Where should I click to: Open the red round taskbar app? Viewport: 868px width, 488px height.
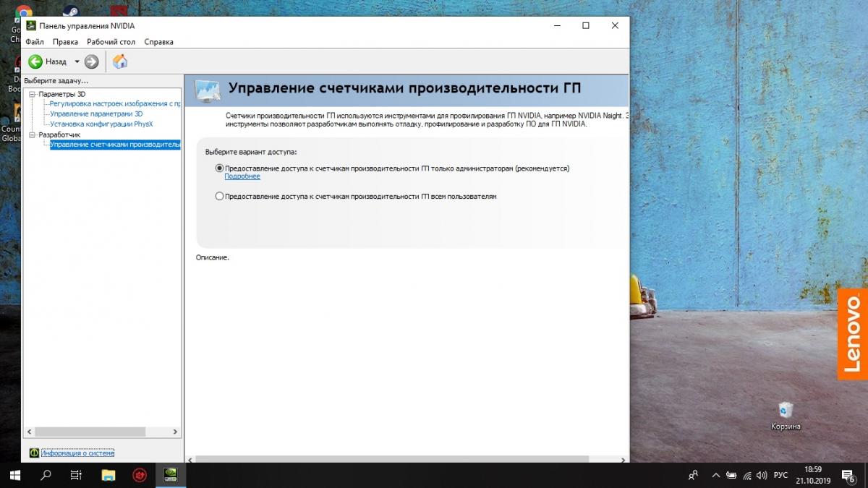pos(140,475)
